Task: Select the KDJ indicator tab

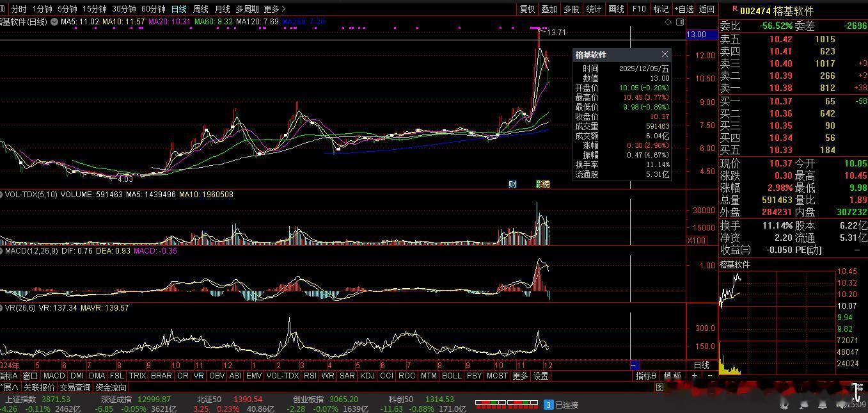Action: 367,376
